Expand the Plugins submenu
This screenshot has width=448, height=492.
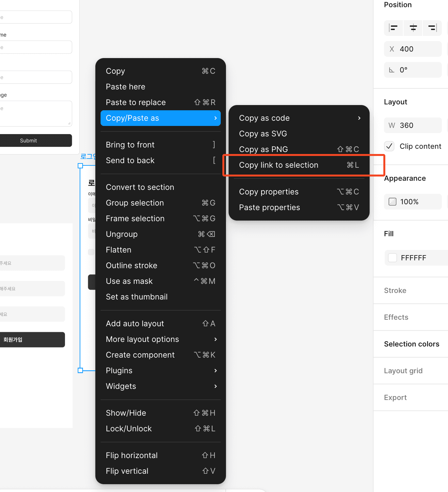160,371
